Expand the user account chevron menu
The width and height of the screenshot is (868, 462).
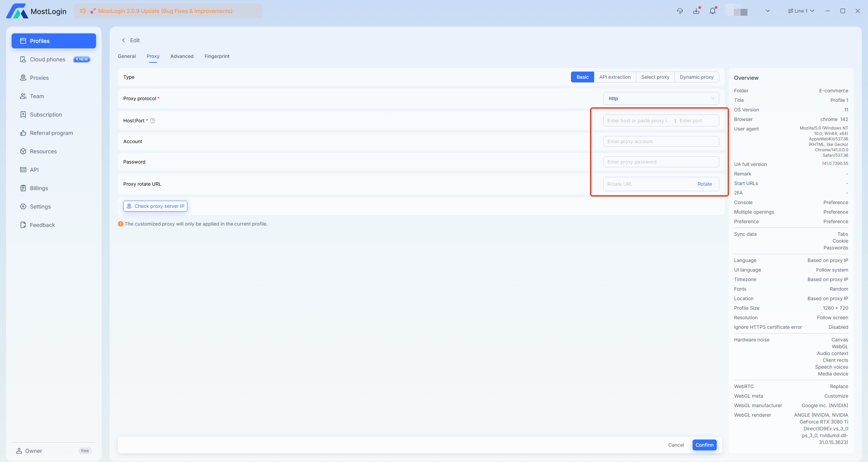tap(768, 11)
